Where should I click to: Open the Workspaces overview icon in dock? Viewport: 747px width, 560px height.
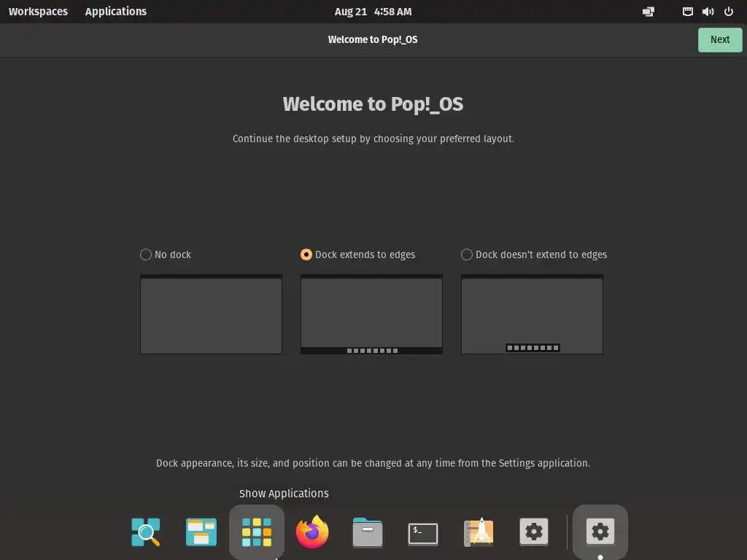pyautogui.click(x=201, y=532)
